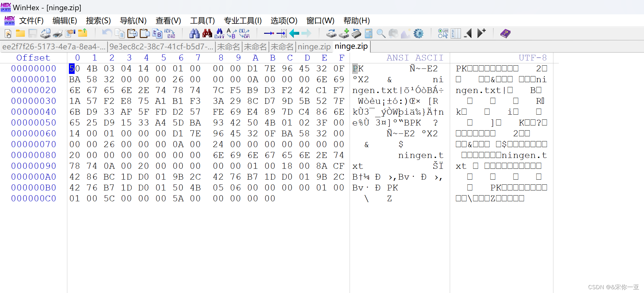The image size is (644, 293).
Task: Open the 文件(F) menu
Action: [31, 21]
